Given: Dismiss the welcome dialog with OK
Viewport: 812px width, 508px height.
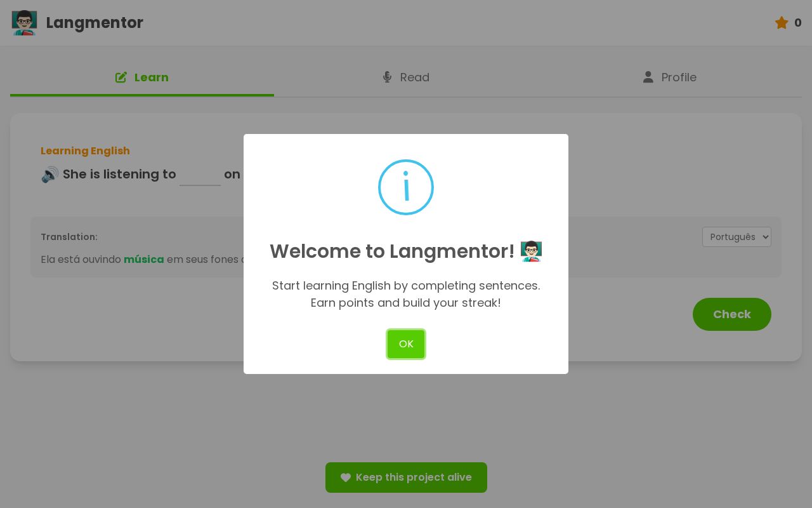Looking at the screenshot, I should (406, 344).
